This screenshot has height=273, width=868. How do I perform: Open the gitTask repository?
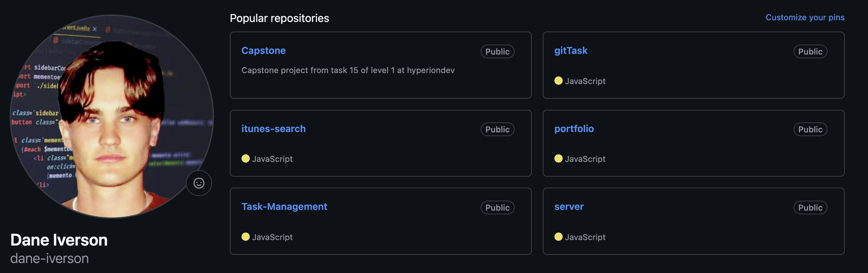coord(571,50)
